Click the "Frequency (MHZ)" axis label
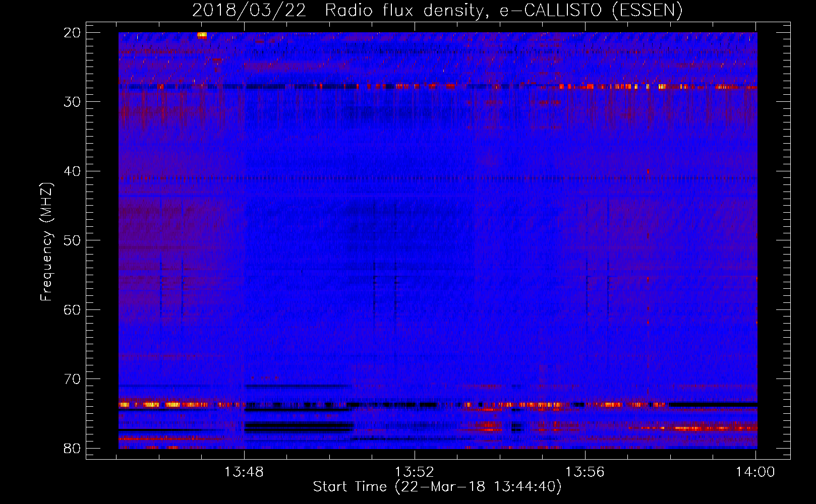The image size is (816, 504). pyautogui.click(x=46, y=242)
